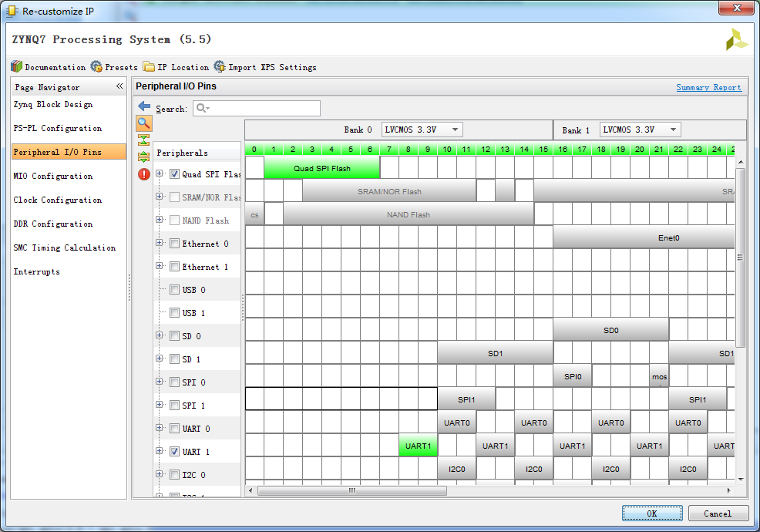Image resolution: width=760 pixels, height=532 pixels.
Task: Click the collapse all tree icon
Action: (143, 140)
